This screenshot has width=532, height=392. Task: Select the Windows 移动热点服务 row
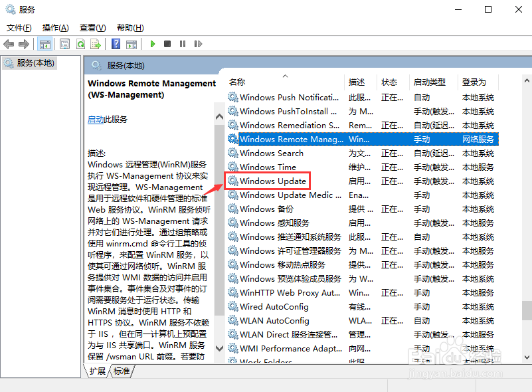pyautogui.click(x=363, y=264)
